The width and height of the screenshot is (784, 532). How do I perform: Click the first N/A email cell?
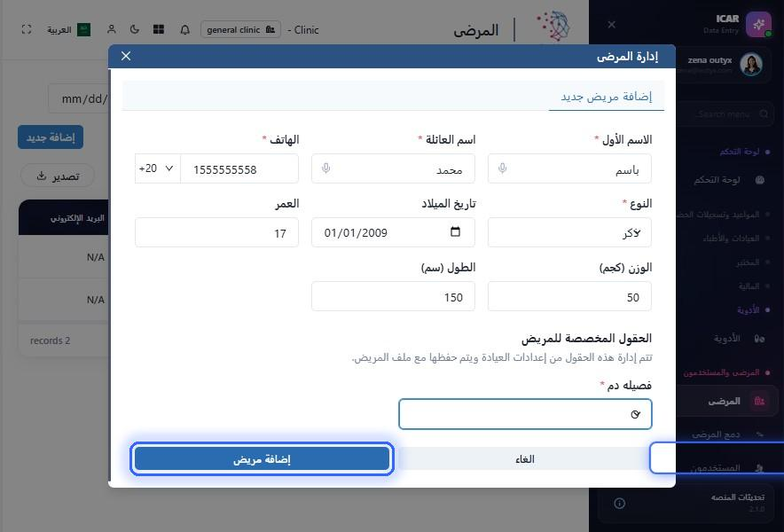point(96,257)
